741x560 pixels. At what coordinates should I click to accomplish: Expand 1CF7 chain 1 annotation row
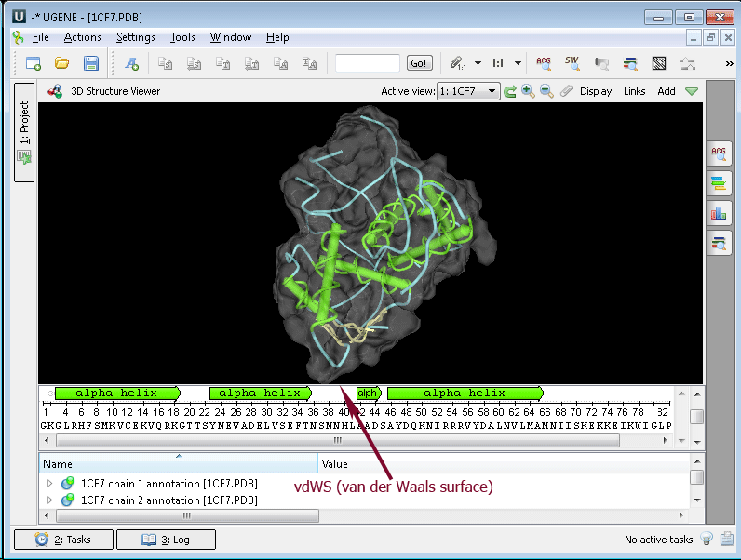pyautogui.click(x=49, y=484)
